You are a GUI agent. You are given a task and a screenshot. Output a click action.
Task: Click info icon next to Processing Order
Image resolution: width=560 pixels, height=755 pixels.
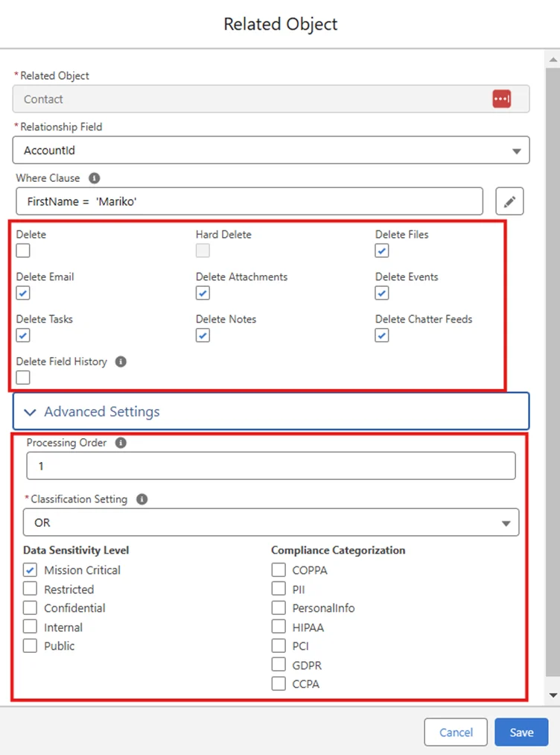(121, 443)
